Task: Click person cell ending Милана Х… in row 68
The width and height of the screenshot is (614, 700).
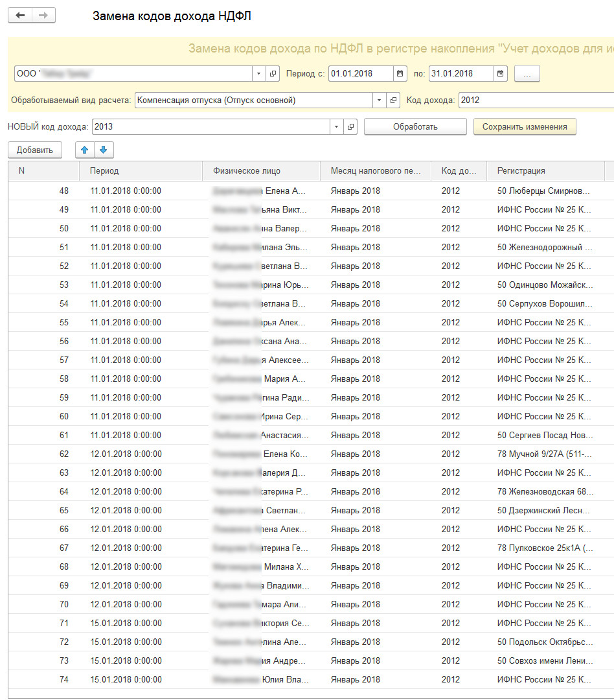Action: click(x=261, y=567)
